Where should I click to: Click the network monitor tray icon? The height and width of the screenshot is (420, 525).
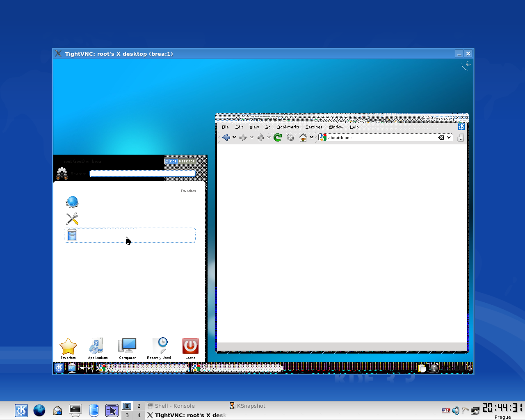(475, 411)
